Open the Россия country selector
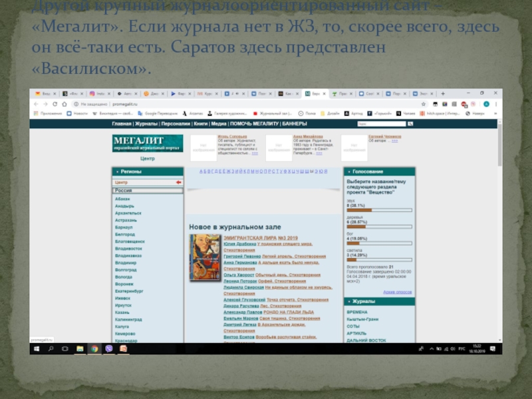 pos(148,191)
